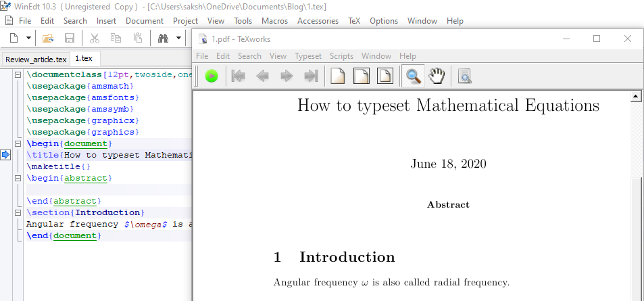Click the Fit to Window page icon
Screen dimensions: 644x301
tap(385, 76)
